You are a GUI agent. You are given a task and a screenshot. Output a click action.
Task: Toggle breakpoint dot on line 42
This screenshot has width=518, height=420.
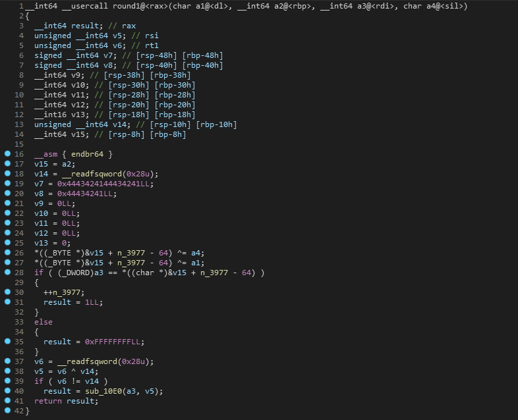click(x=8, y=410)
